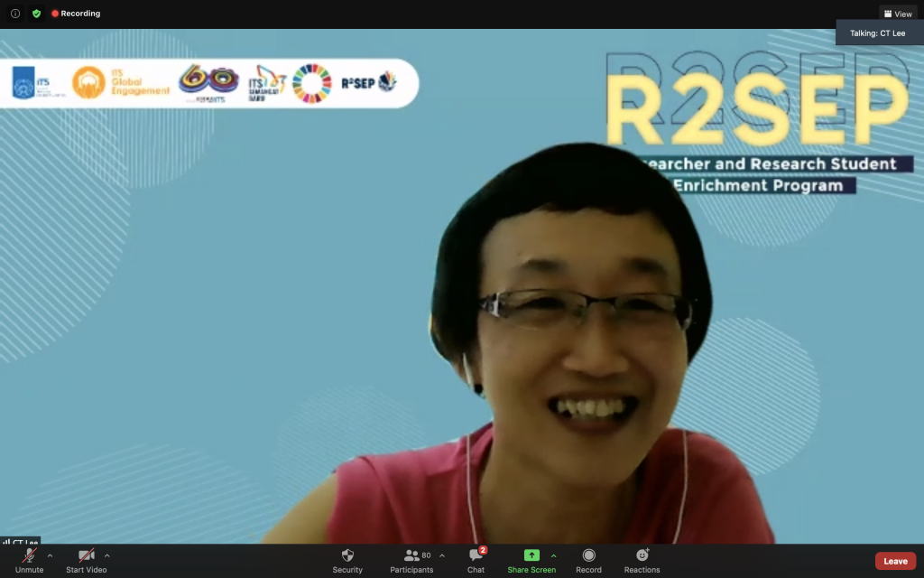
Task: Open the Security shield menu
Action: 347,560
